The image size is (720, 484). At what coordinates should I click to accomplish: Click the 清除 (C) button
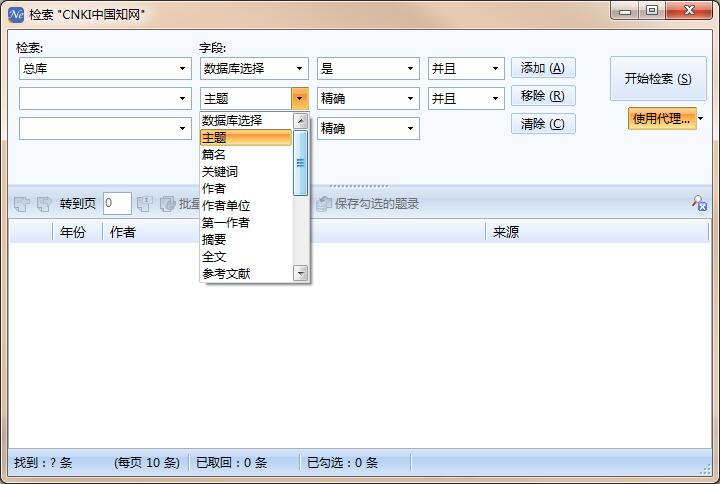pyautogui.click(x=543, y=124)
